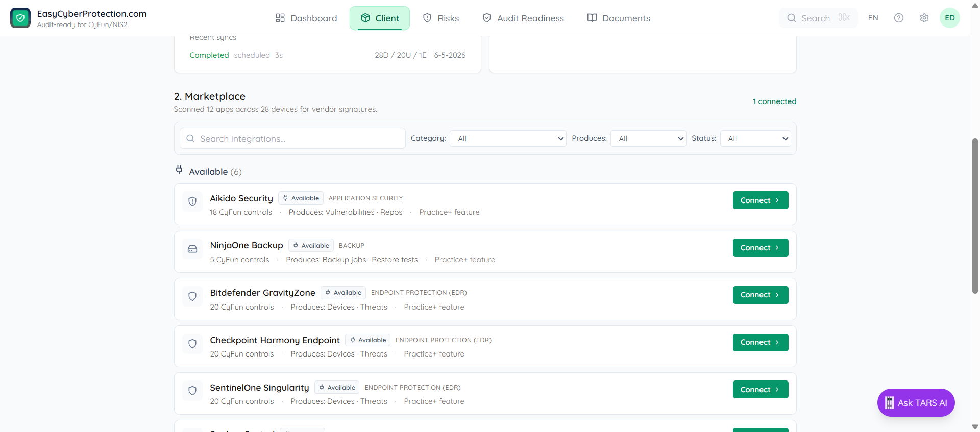
Task: Click the TARS AI robot icon
Action: click(889, 403)
